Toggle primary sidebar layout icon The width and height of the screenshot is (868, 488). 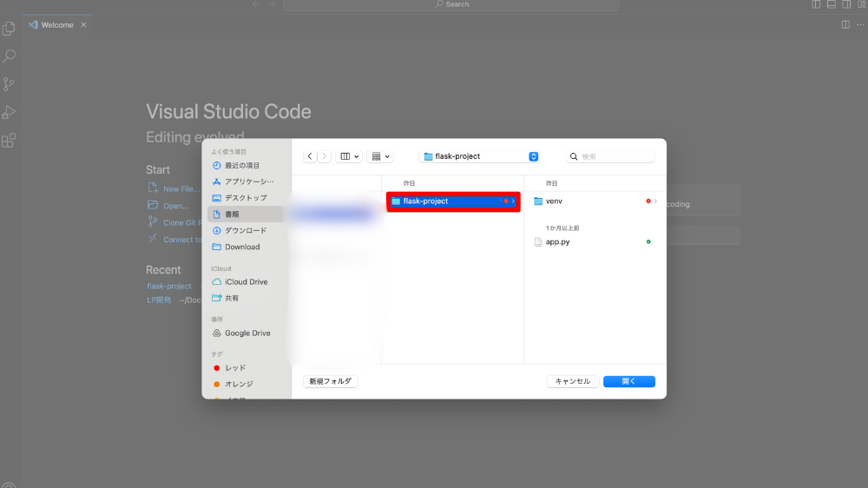tap(816, 4)
